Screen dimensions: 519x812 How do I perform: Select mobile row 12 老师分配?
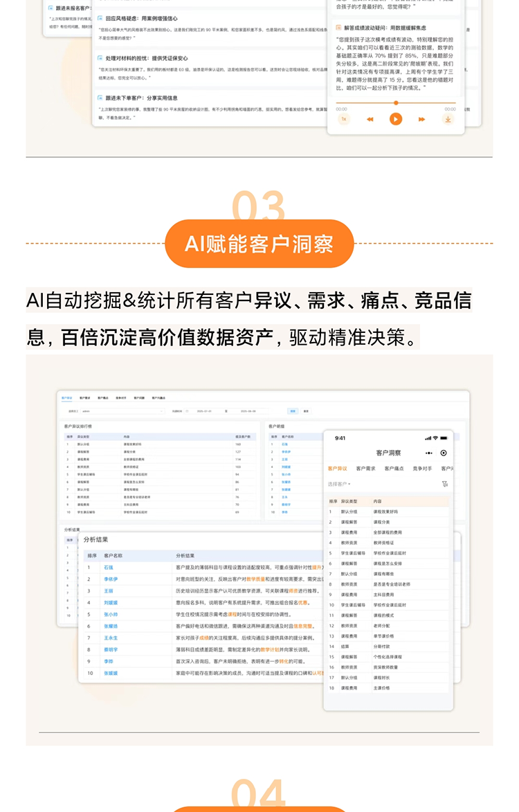(x=388, y=626)
